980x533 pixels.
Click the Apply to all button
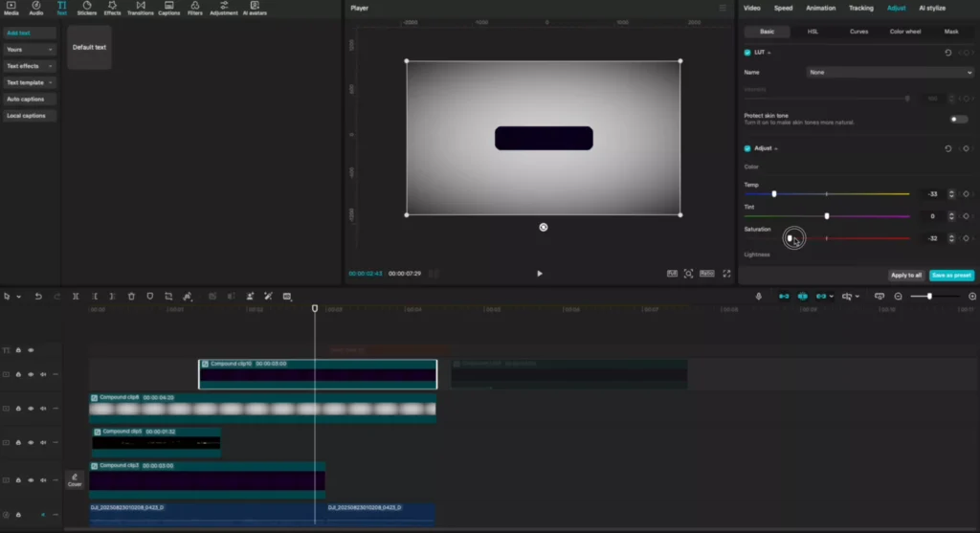(x=905, y=275)
